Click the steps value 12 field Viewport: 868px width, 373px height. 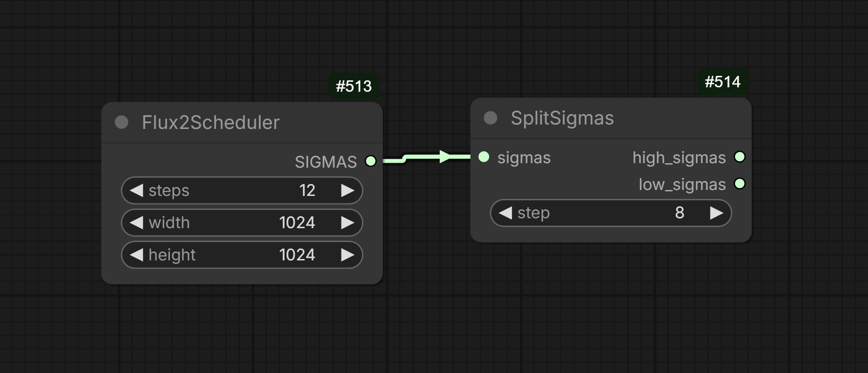pos(242,190)
